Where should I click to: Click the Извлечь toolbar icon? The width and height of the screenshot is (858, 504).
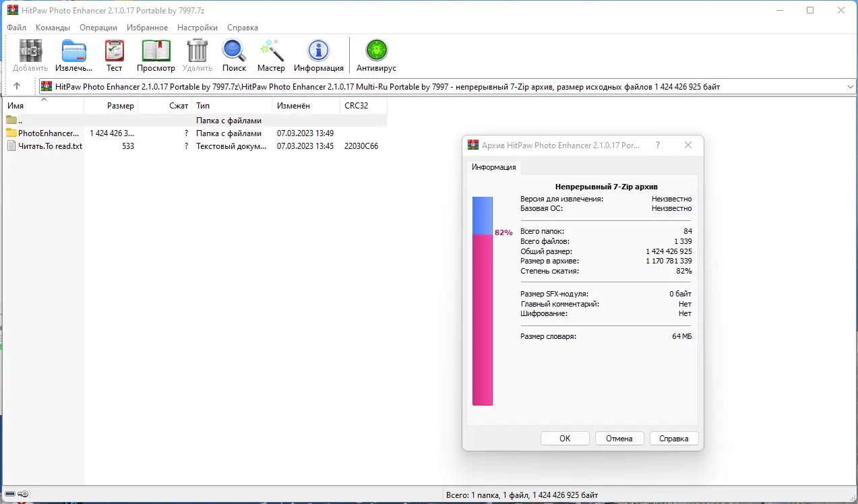[74, 51]
